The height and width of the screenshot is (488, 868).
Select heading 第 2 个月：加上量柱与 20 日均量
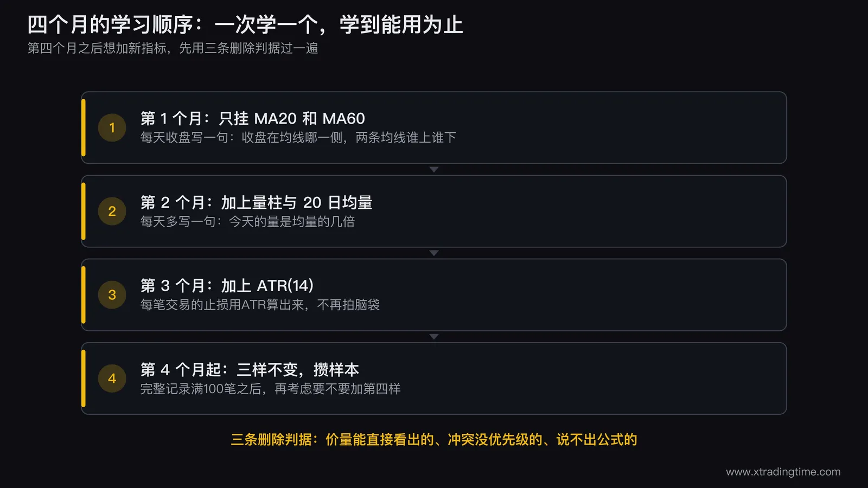[257, 202]
